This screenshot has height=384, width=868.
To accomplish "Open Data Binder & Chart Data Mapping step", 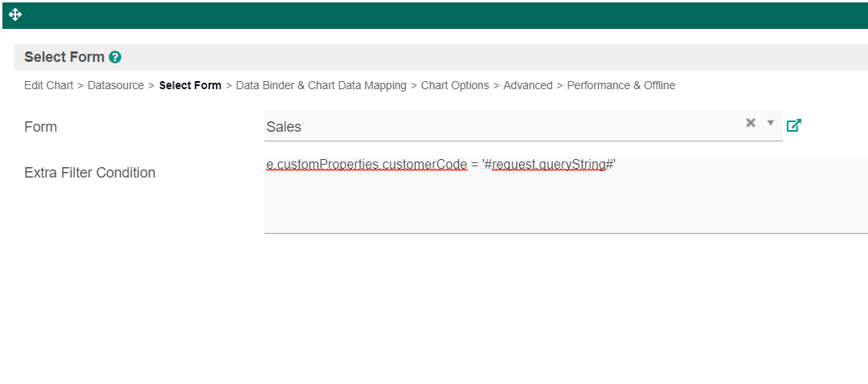I will point(321,85).
